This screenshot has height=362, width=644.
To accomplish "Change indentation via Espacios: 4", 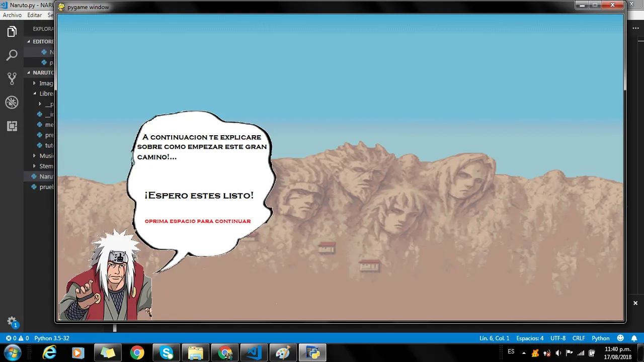I will coord(530,338).
